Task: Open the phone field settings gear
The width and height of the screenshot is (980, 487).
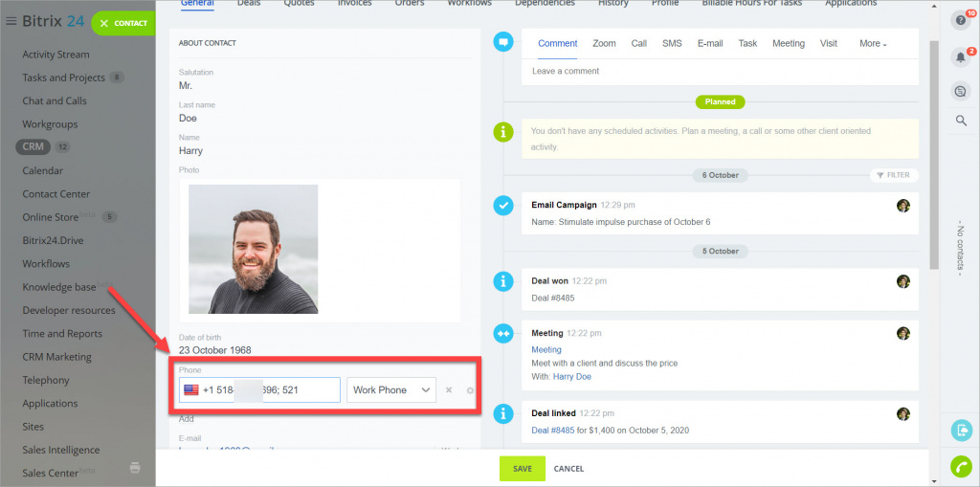Action: 471,390
